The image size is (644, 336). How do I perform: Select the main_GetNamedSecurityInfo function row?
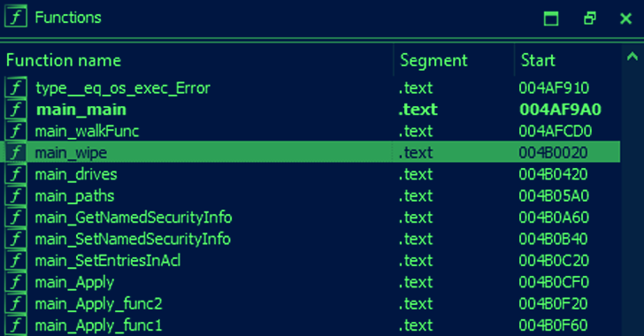tap(310, 218)
